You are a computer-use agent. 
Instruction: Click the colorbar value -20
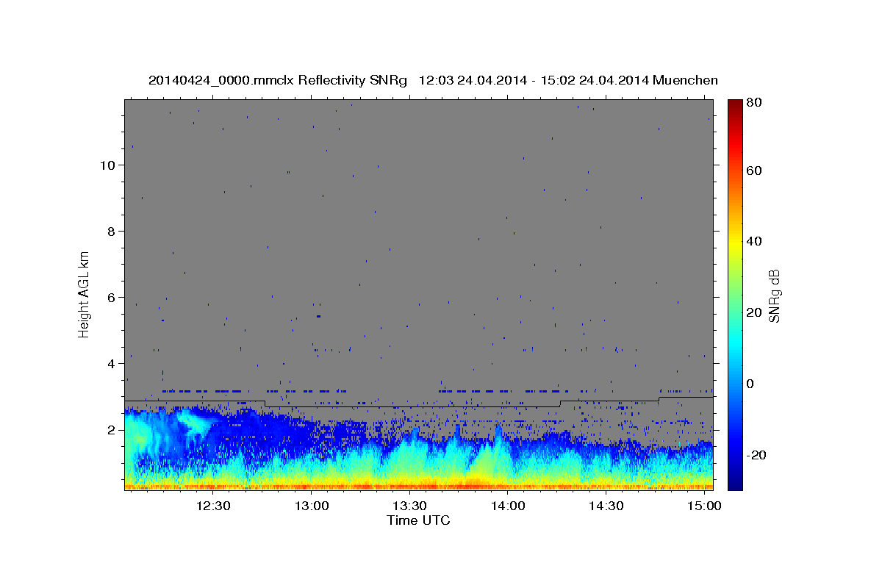click(755, 455)
